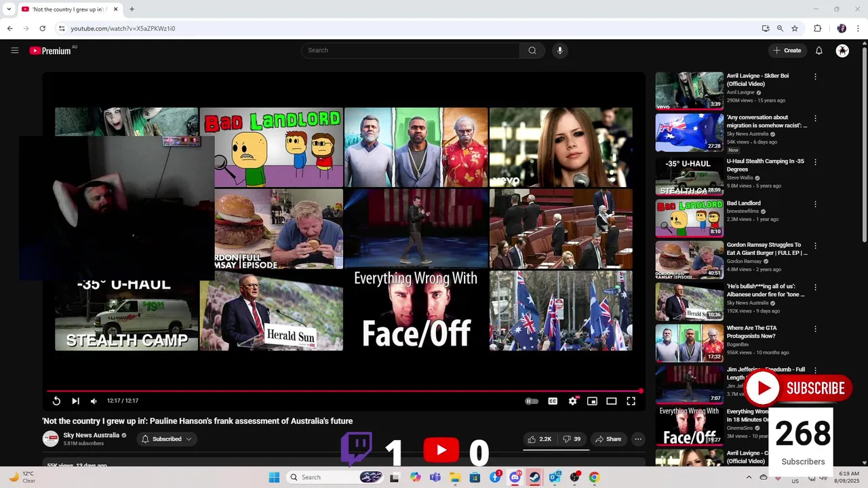Enter full screen mode
This screenshot has width=868, height=488.
[x=631, y=401]
